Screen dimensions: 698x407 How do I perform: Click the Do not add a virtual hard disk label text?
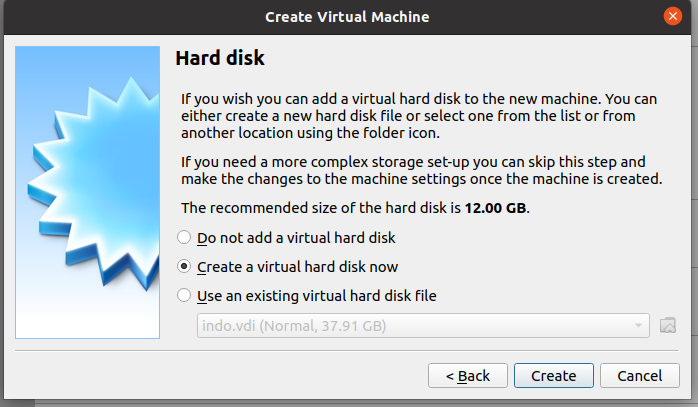pyautogui.click(x=296, y=238)
